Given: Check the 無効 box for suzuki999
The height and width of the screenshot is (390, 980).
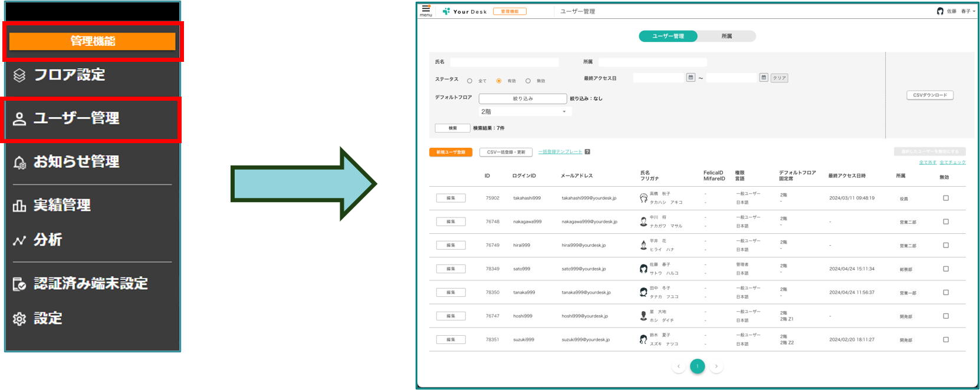Looking at the screenshot, I should point(946,339).
